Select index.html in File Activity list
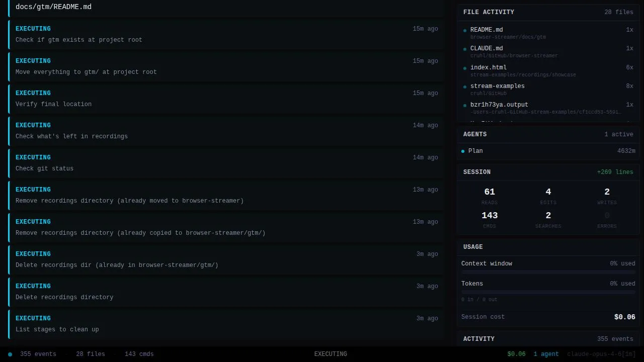644x362 pixels. coord(548,70)
